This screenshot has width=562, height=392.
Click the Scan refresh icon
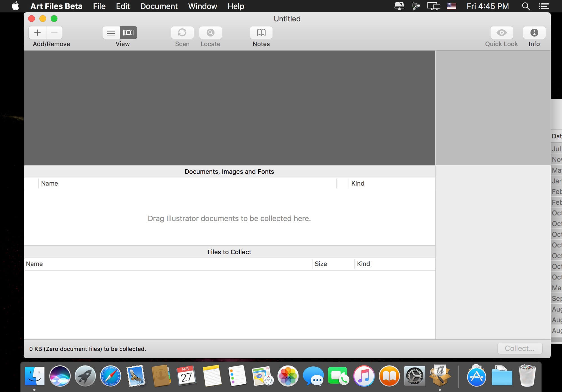click(x=182, y=33)
